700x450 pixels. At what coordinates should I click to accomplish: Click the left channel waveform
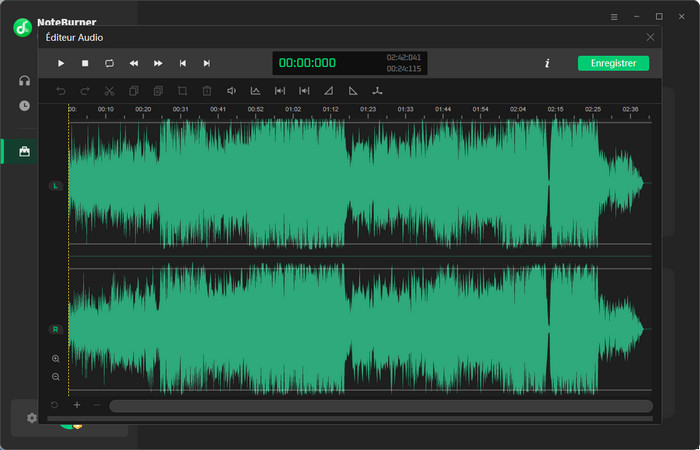pos(360,183)
